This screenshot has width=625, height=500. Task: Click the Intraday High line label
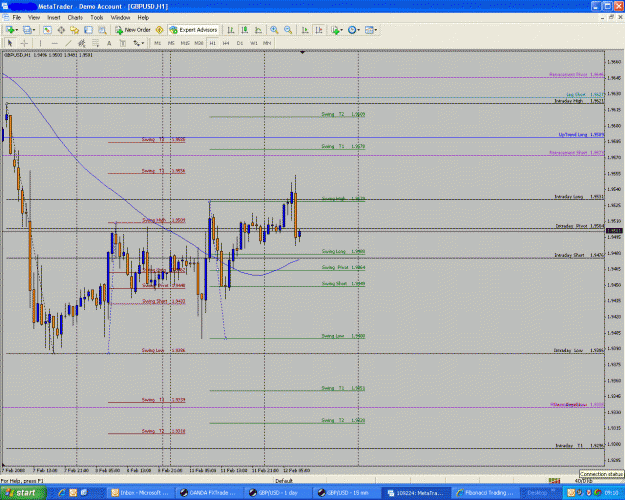click(579, 101)
